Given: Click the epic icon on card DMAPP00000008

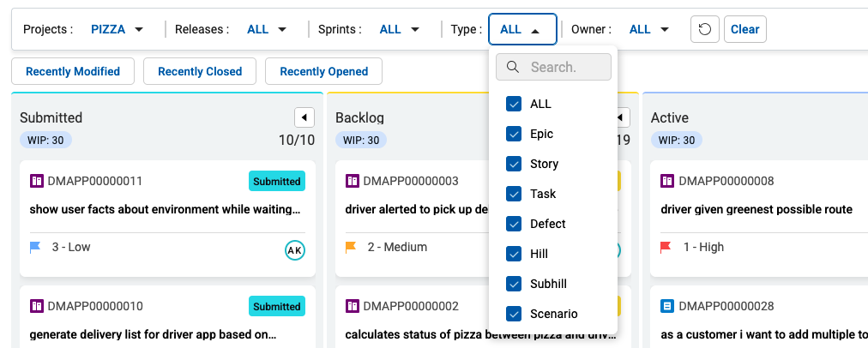Looking at the screenshot, I should coord(667,181).
